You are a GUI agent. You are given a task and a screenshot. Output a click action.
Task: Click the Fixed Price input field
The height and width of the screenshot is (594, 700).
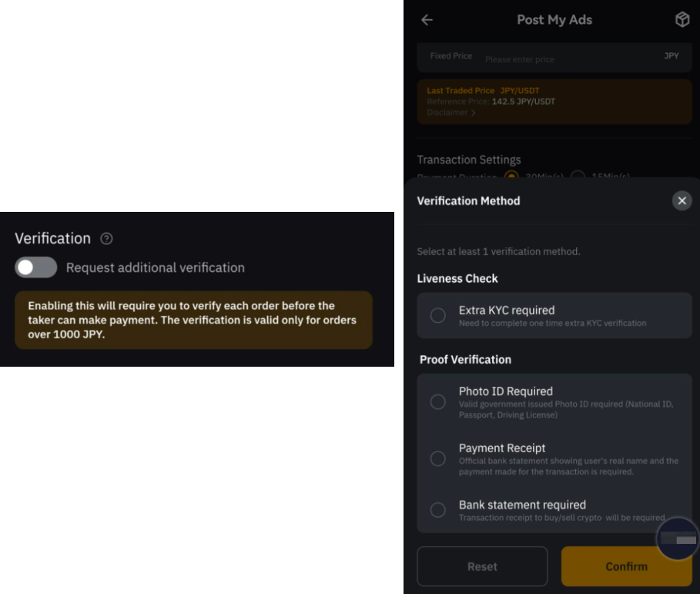click(x=554, y=57)
